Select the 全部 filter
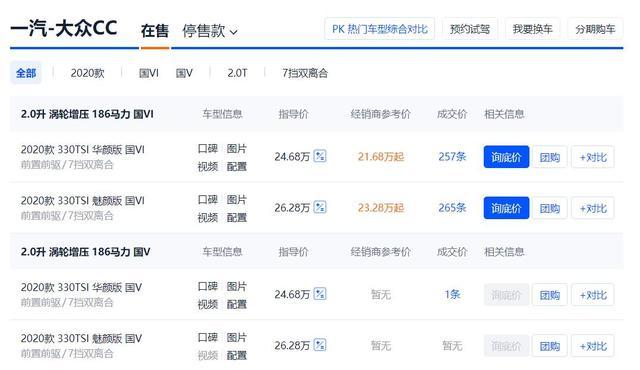Image resolution: width=640 pixels, height=370 pixels. point(26,73)
